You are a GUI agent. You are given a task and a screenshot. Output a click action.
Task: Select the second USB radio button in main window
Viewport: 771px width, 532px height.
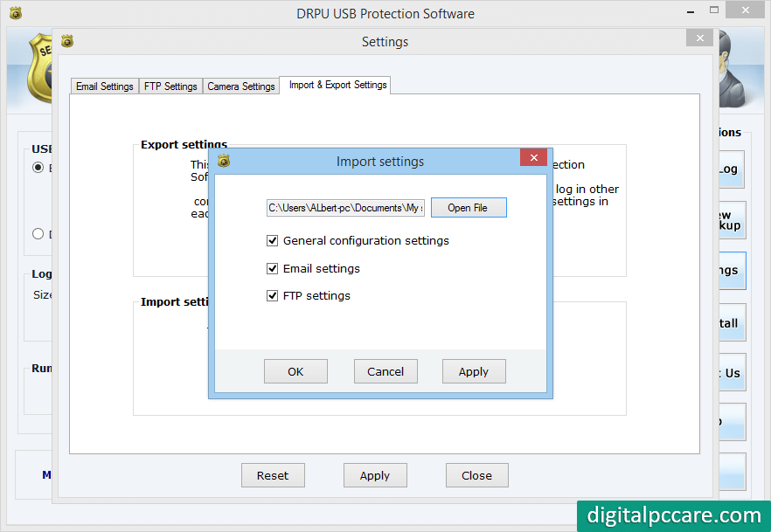click(38, 234)
